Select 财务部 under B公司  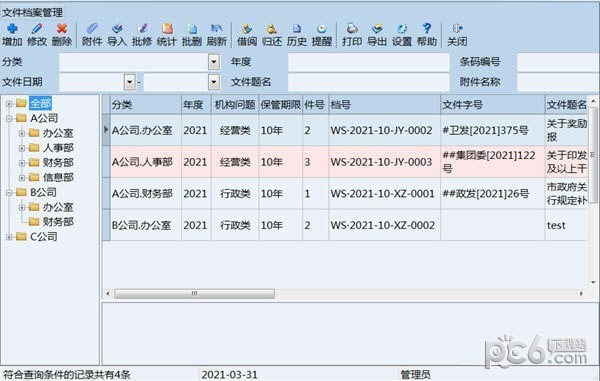point(58,222)
